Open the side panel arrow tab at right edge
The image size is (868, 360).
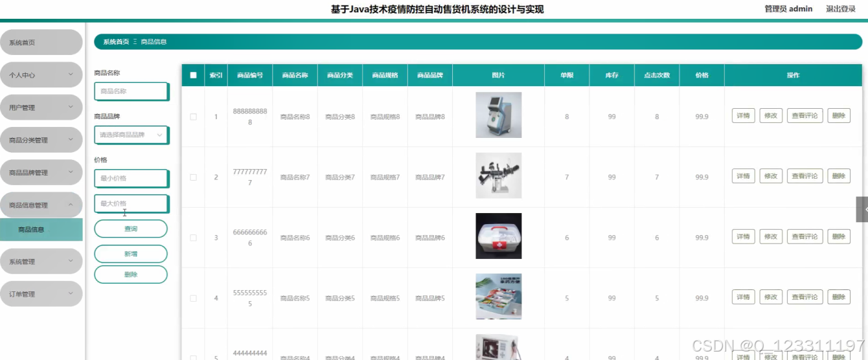(x=863, y=209)
